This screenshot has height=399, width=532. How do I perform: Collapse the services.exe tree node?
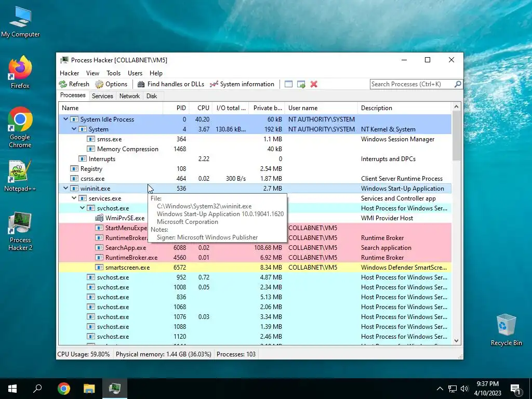tap(74, 198)
